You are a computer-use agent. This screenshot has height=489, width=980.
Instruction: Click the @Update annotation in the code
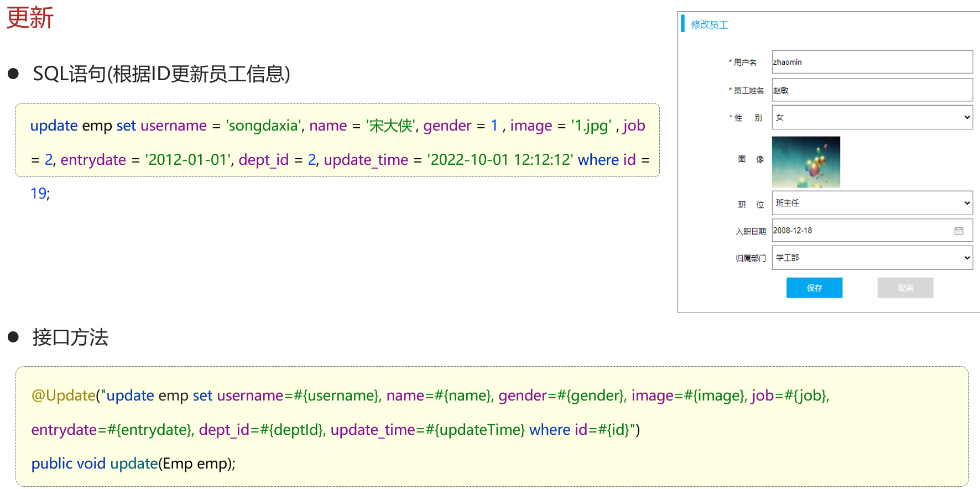coord(63,396)
